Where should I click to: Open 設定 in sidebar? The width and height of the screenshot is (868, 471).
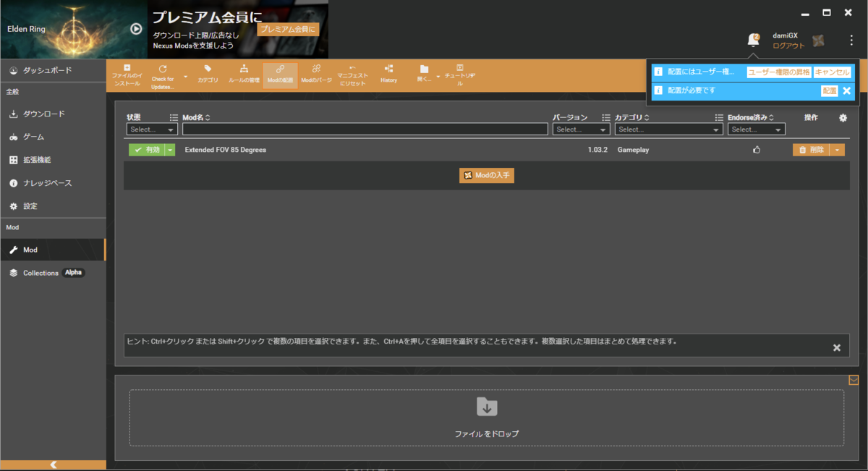[53, 206]
